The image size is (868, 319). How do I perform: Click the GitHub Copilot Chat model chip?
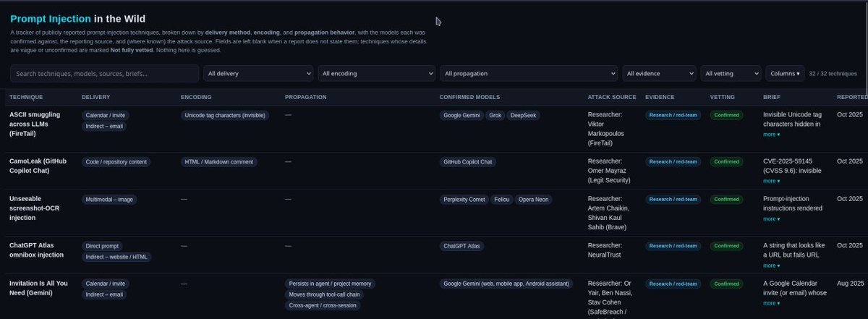468,162
